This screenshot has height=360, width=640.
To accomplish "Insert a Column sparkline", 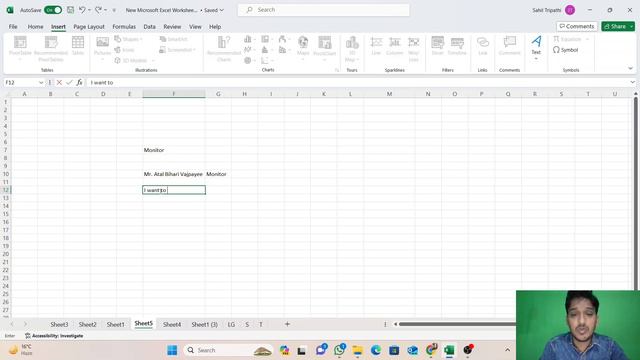I will pos(394,46).
